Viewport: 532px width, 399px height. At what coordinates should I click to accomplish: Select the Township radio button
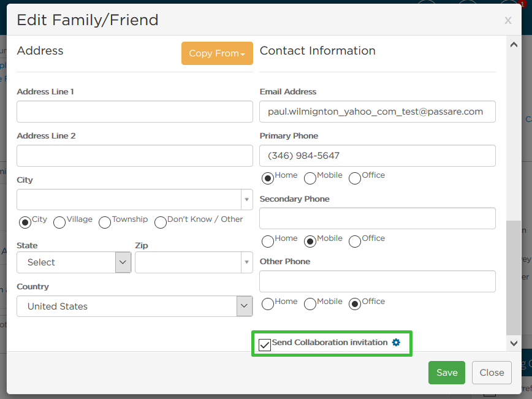104,222
